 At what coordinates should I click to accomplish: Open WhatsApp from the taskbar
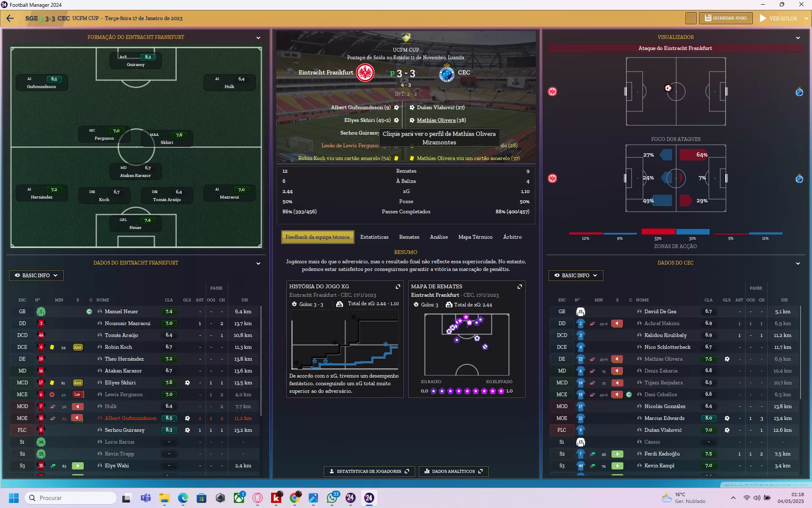[332, 498]
